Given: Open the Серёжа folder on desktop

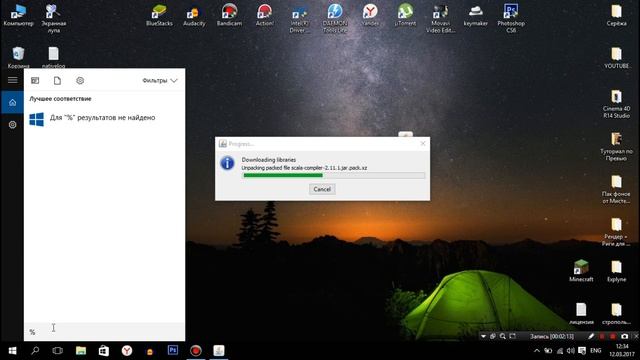Looking at the screenshot, I should [616, 15].
